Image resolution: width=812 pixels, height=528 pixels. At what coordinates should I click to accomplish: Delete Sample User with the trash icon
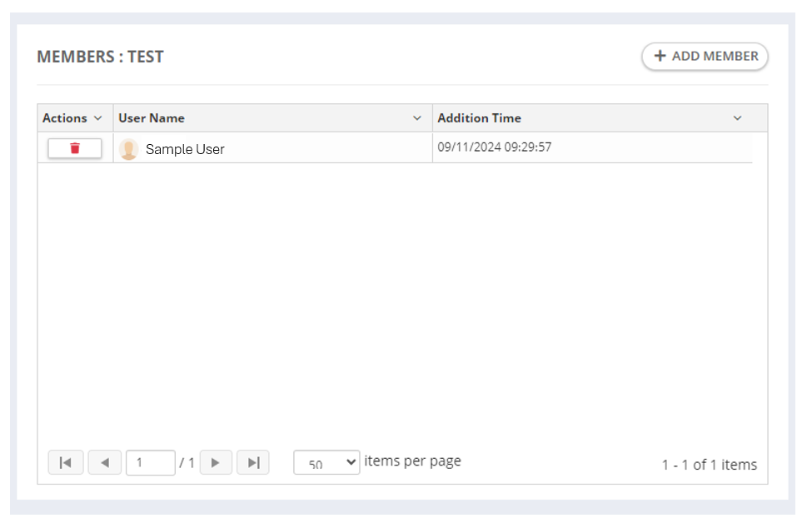[75, 148]
